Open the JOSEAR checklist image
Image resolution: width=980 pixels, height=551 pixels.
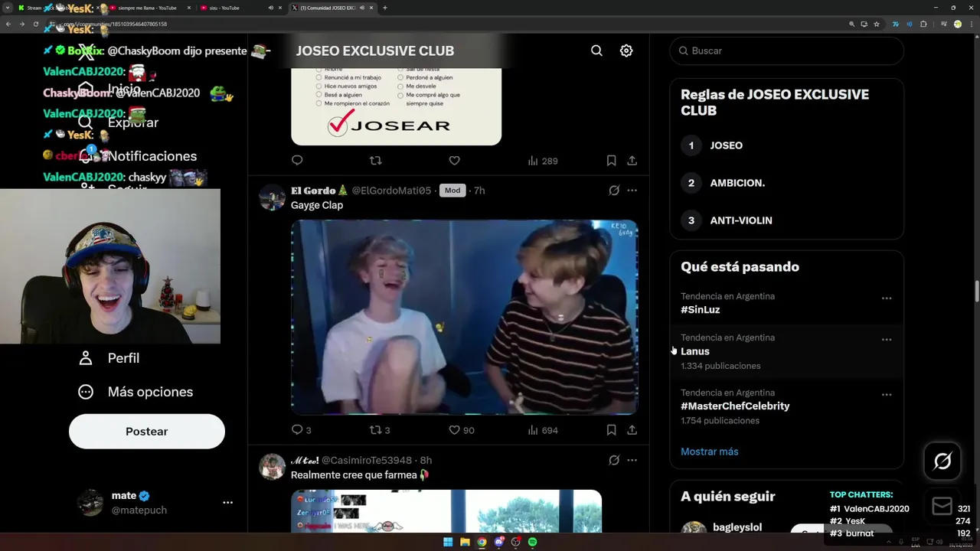pyautogui.click(x=396, y=106)
